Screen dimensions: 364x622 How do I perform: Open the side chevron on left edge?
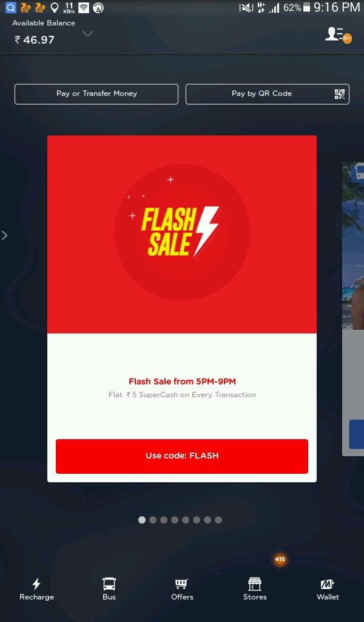click(4, 235)
